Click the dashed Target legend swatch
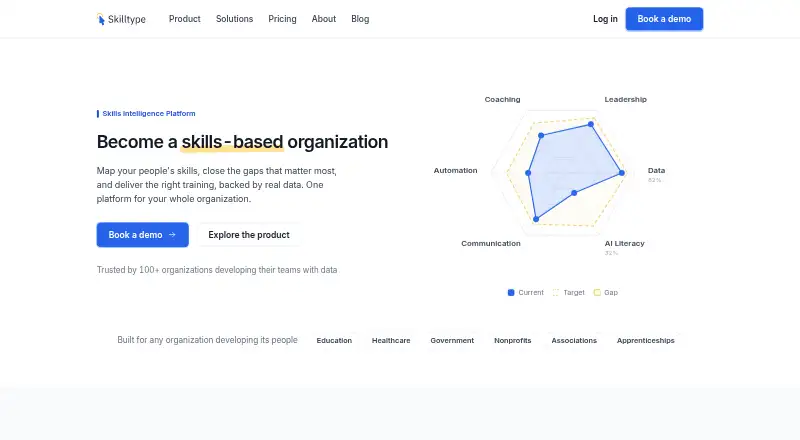Viewport: 800px width, 440px height. 556,292
